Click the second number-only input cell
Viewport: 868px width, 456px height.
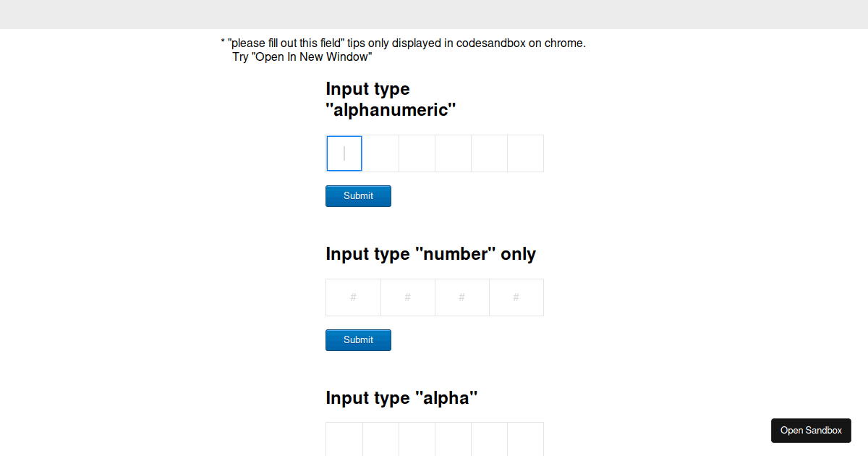tap(407, 297)
